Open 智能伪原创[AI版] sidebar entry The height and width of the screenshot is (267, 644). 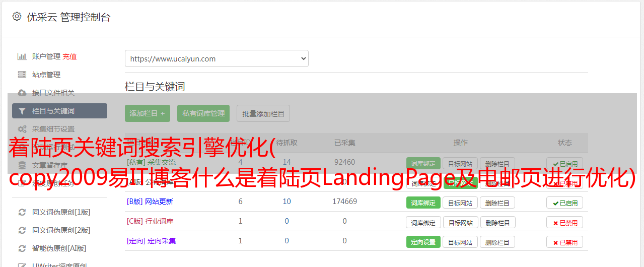(59, 248)
